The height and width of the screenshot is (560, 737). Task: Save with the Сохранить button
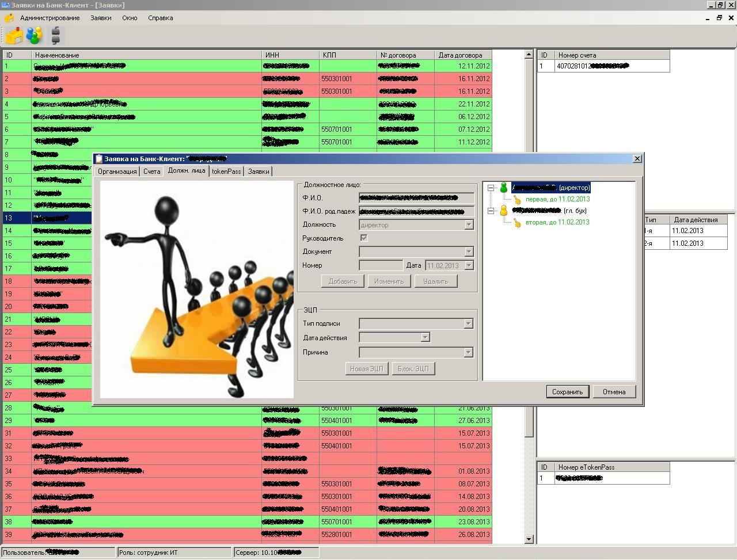567,392
